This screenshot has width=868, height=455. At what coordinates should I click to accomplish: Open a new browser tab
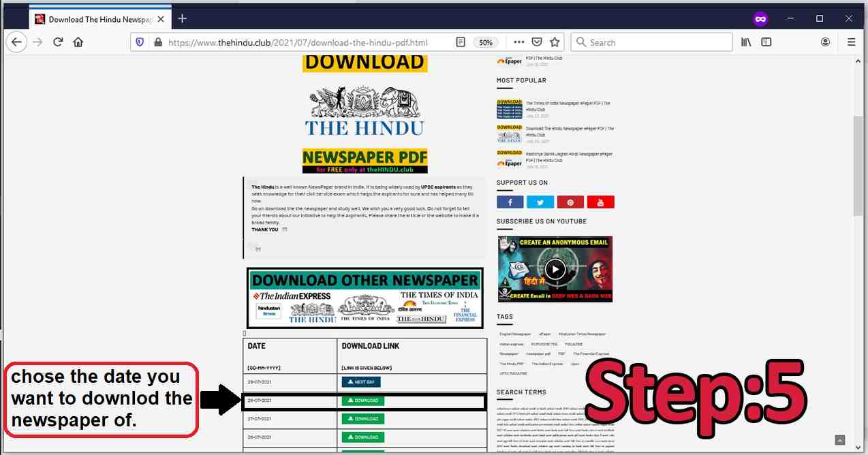[182, 18]
